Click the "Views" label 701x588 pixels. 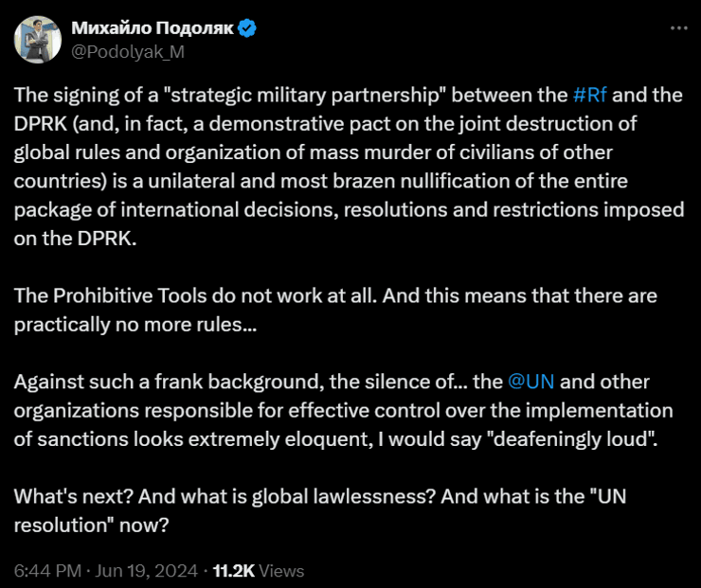[x=281, y=571]
